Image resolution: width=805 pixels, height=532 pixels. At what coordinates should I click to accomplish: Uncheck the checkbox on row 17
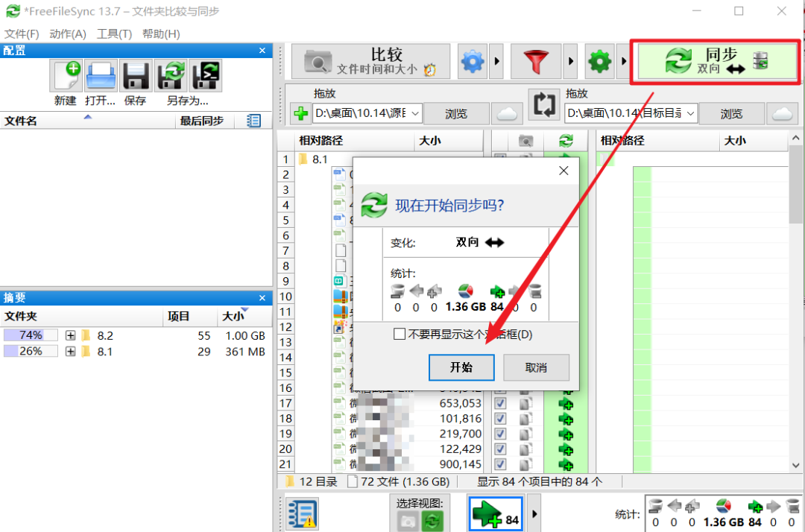[x=500, y=403]
